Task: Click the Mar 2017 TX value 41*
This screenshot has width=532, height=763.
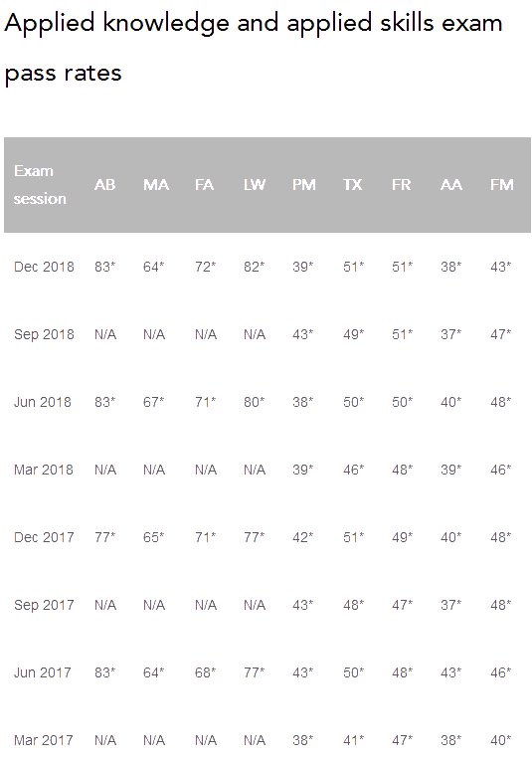Action: (x=354, y=740)
